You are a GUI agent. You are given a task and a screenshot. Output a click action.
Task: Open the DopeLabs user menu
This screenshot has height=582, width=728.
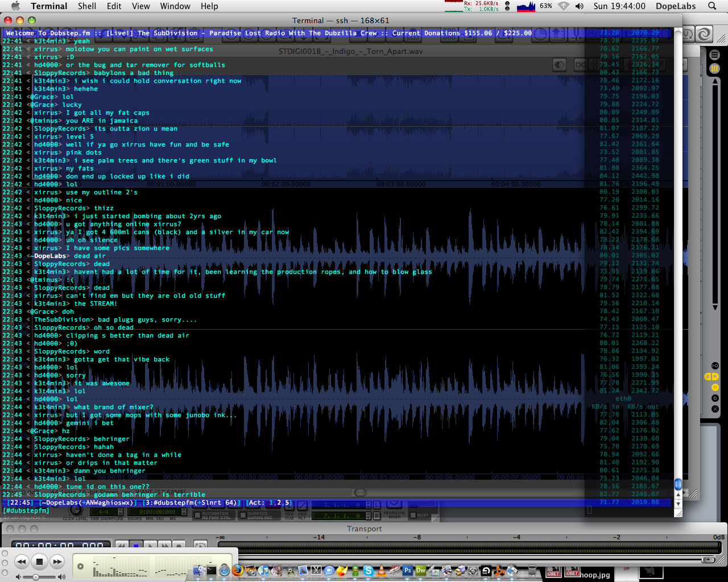coord(676,6)
